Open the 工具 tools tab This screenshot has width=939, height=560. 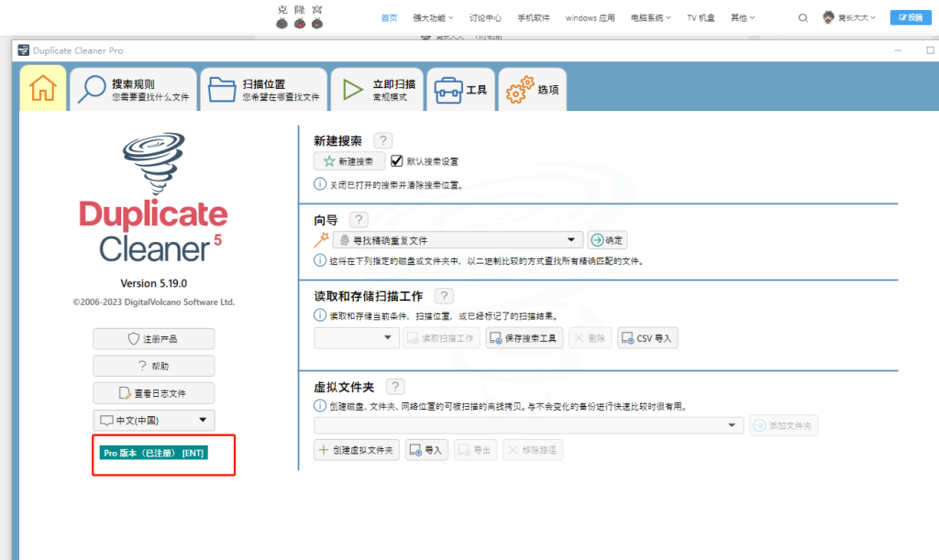coord(460,90)
